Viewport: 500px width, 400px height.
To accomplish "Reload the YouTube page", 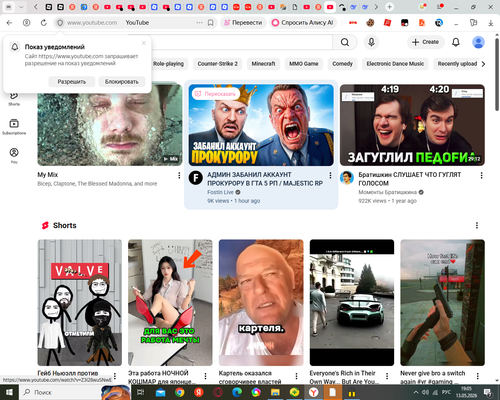I will pyautogui.click(x=44, y=23).
